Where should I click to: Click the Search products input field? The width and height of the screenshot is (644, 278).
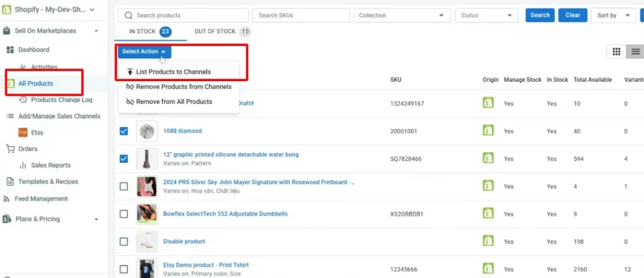183,16
